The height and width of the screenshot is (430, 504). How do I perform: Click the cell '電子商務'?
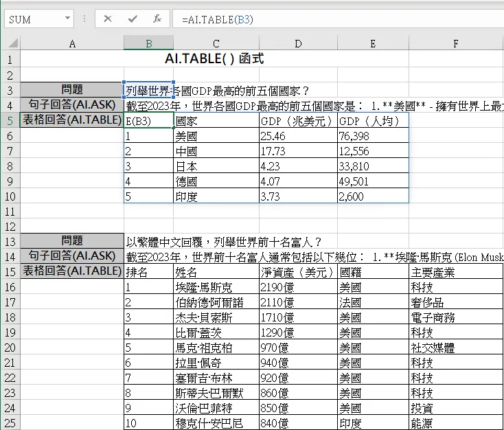(x=456, y=317)
